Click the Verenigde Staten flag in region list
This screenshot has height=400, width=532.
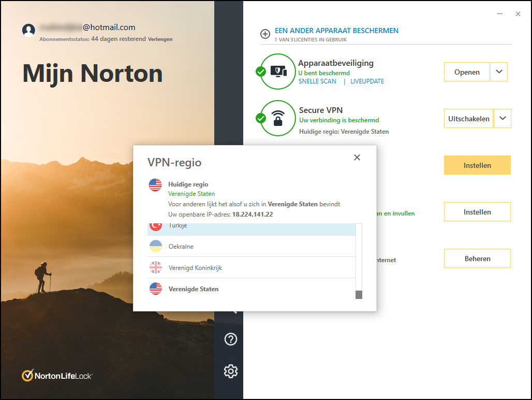point(156,289)
